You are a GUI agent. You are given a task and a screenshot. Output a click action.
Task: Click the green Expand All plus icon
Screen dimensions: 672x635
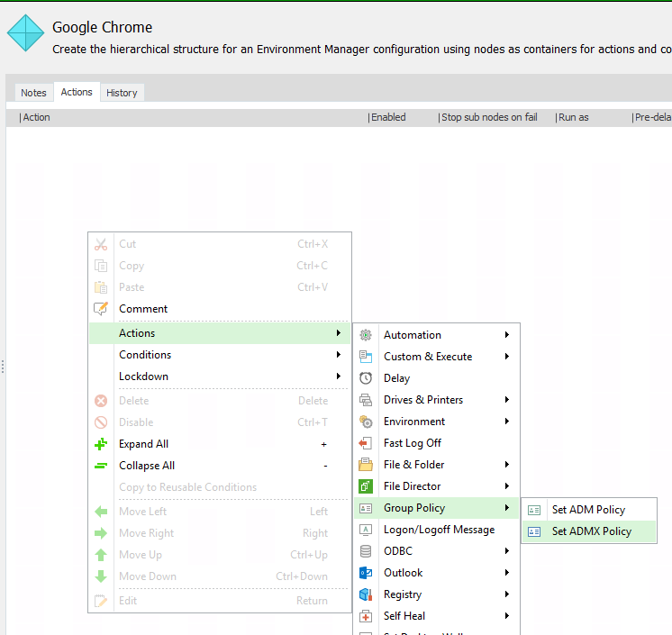tap(101, 444)
